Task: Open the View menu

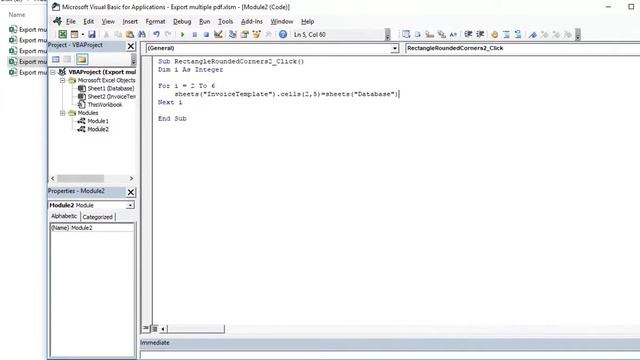Action: tap(108, 22)
